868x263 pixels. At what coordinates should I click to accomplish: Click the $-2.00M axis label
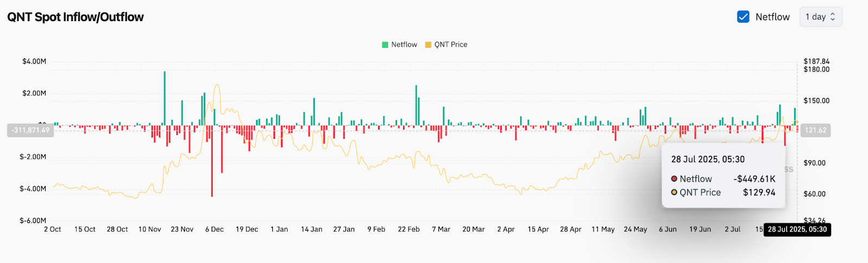(33, 157)
